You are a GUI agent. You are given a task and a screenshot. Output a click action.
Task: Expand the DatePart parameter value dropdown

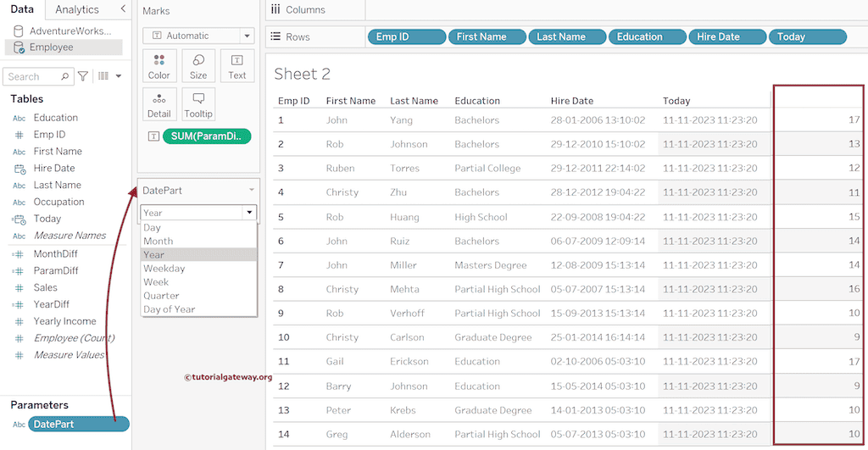click(x=248, y=213)
